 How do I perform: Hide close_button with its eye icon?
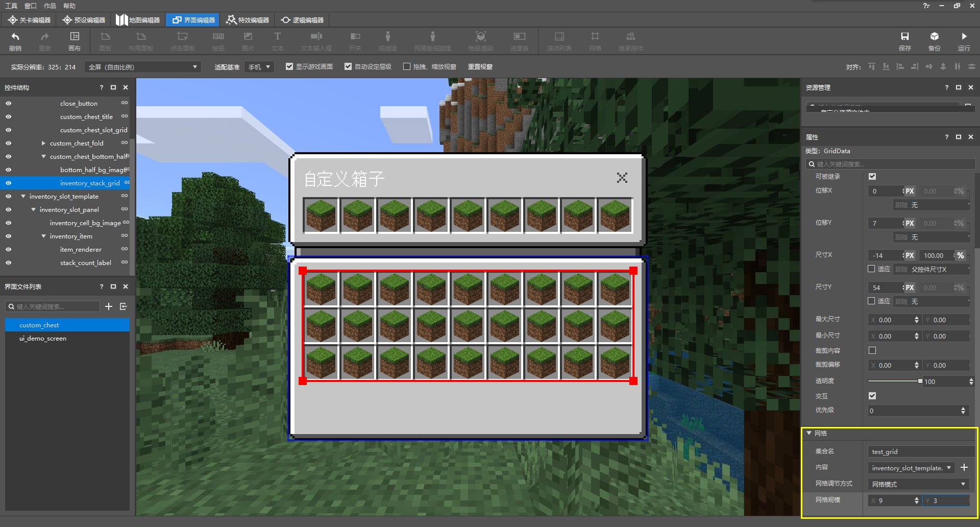tap(9, 103)
